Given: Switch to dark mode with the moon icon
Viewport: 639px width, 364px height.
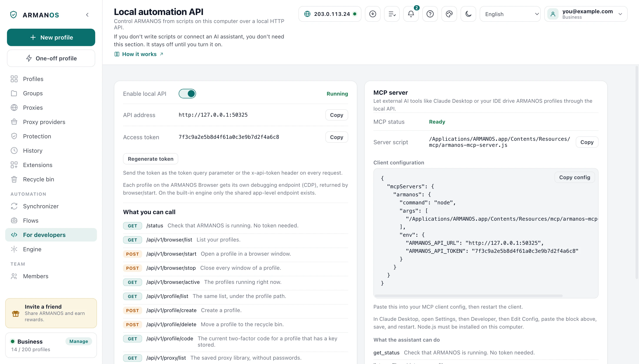Looking at the screenshot, I should coord(468,14).
